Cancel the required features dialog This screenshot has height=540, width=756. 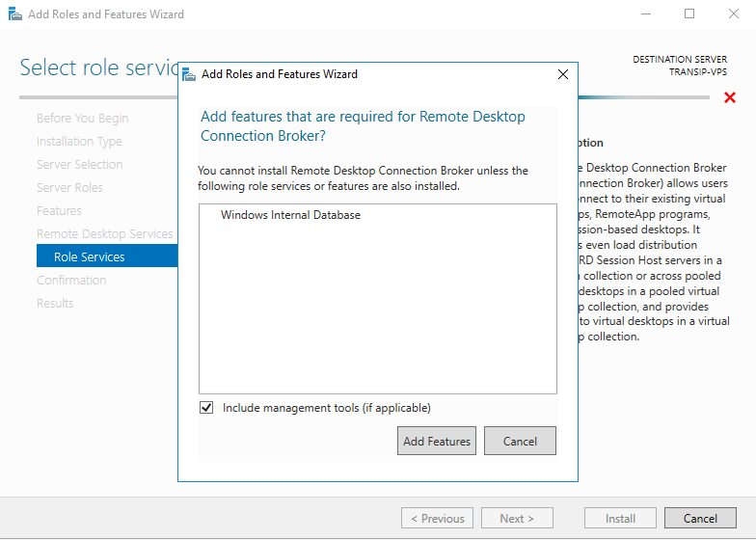tap(520, 441)
